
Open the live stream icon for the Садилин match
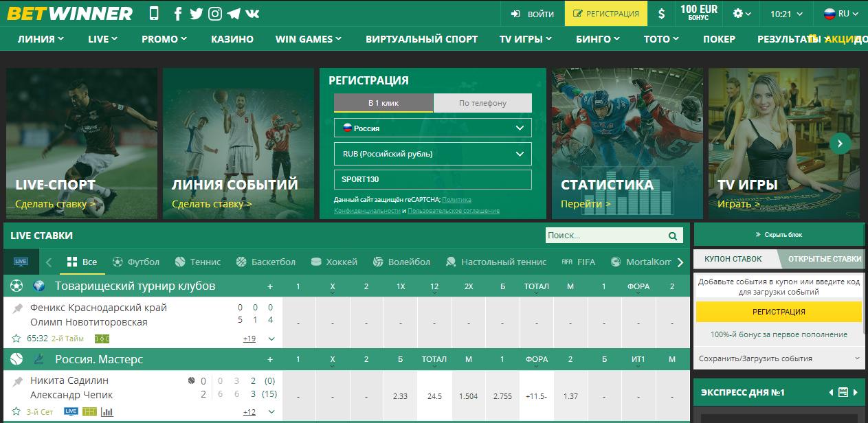71,411
